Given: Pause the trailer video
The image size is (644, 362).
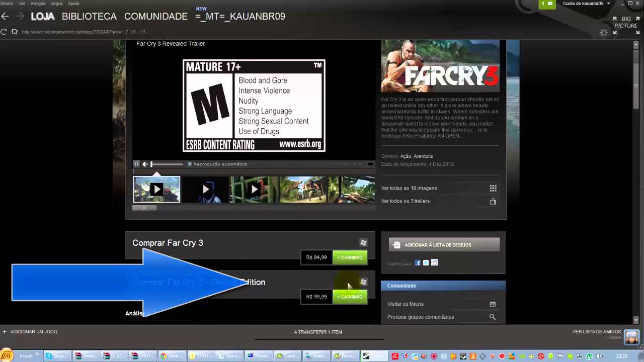Looking at the screenshot, I should [136, 164].
